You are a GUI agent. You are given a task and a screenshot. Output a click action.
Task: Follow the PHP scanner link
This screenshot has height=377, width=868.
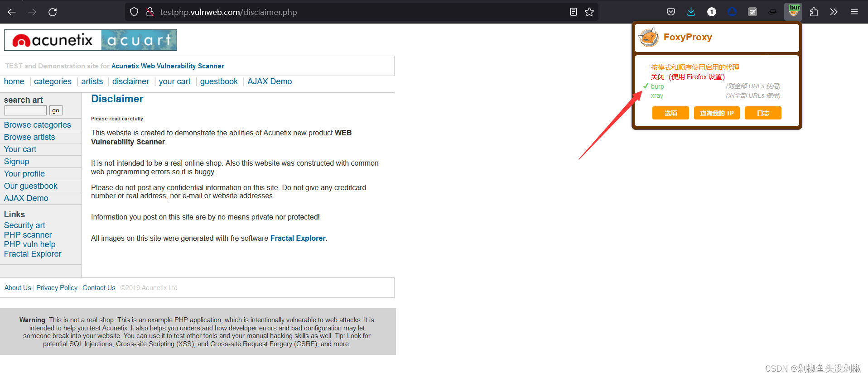click(x=28, y=235)
